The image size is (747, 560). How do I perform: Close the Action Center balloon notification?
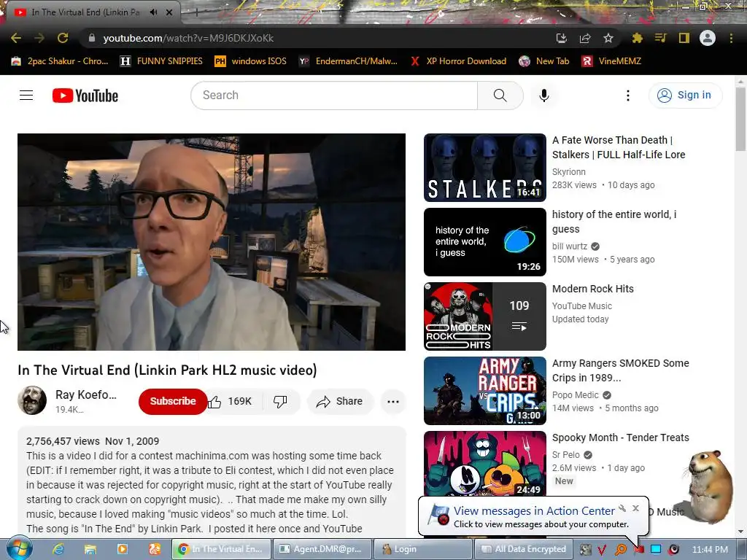click(x=635, y=508)
